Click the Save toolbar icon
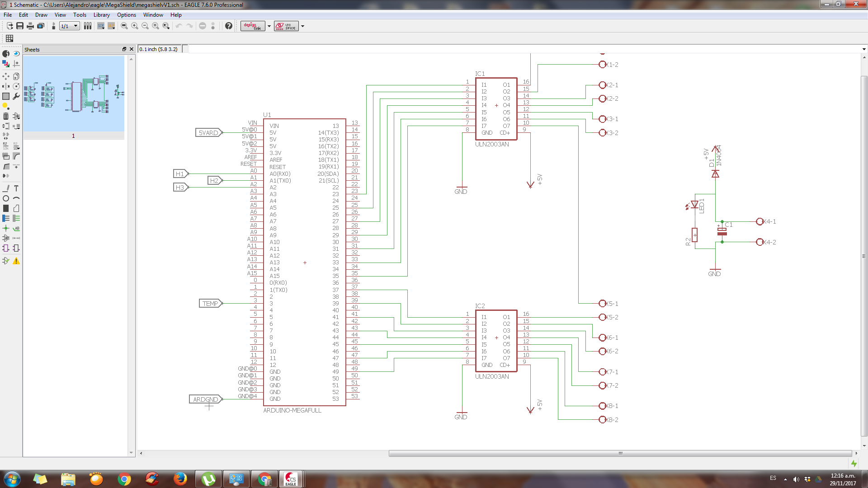The height and width of the screenshot is (488, 868). (x=19, y=26)
